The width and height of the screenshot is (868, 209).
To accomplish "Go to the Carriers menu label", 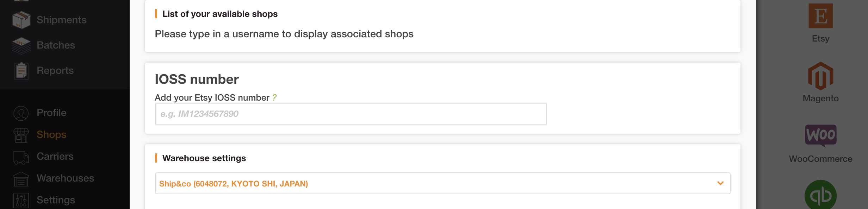I will [55, 156].
